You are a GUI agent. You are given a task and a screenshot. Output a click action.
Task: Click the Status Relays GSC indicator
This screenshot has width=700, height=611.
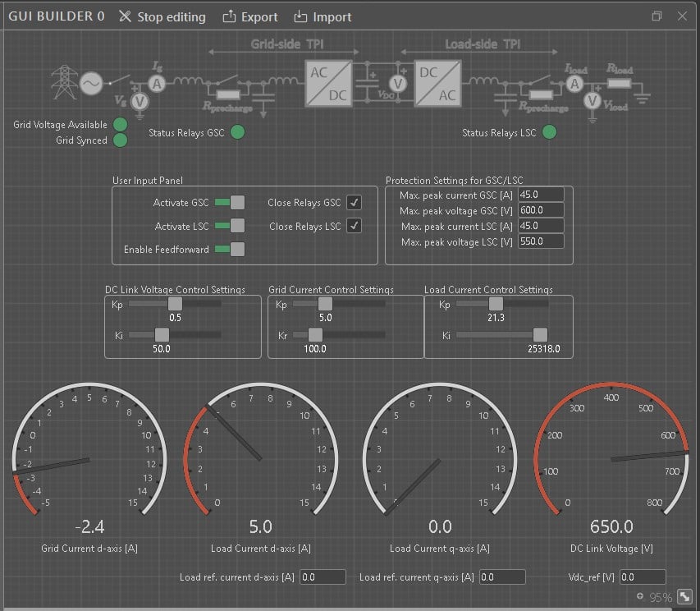coord(237,132)
